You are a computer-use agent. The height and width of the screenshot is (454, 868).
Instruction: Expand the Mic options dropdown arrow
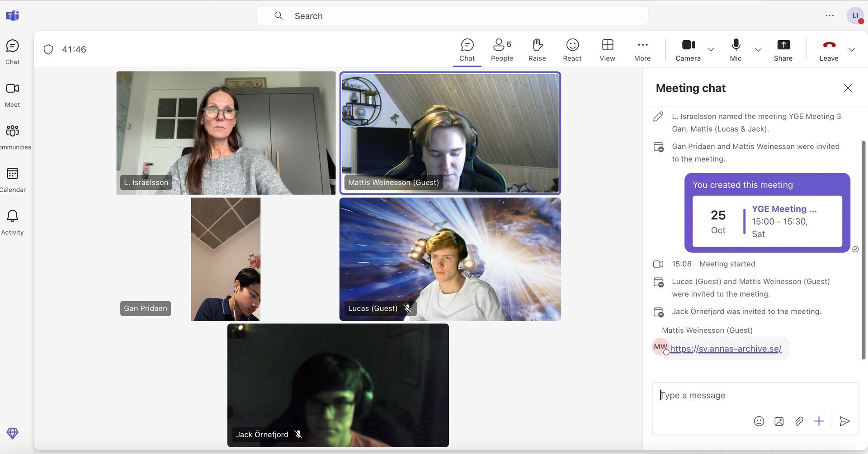pos(758,50)
